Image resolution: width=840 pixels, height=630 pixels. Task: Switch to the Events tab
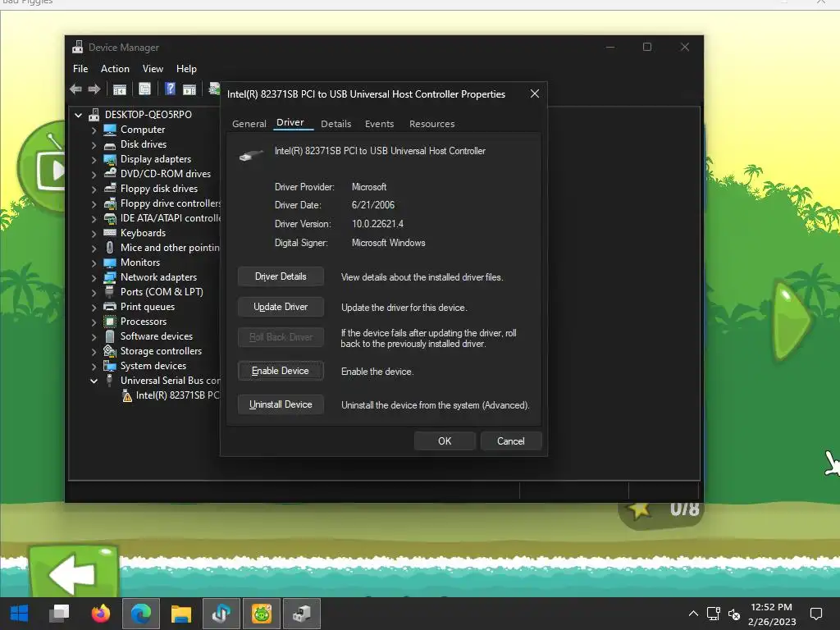coord(379,124)
